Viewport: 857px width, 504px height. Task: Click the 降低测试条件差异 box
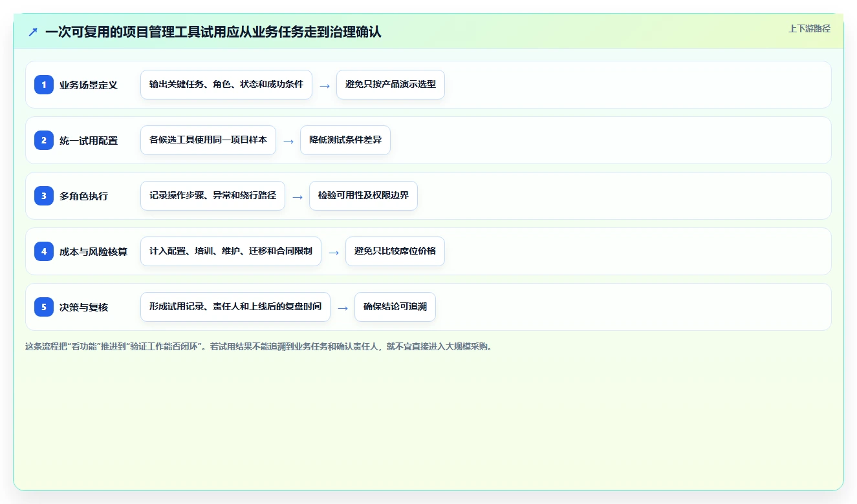coord(345,140)
